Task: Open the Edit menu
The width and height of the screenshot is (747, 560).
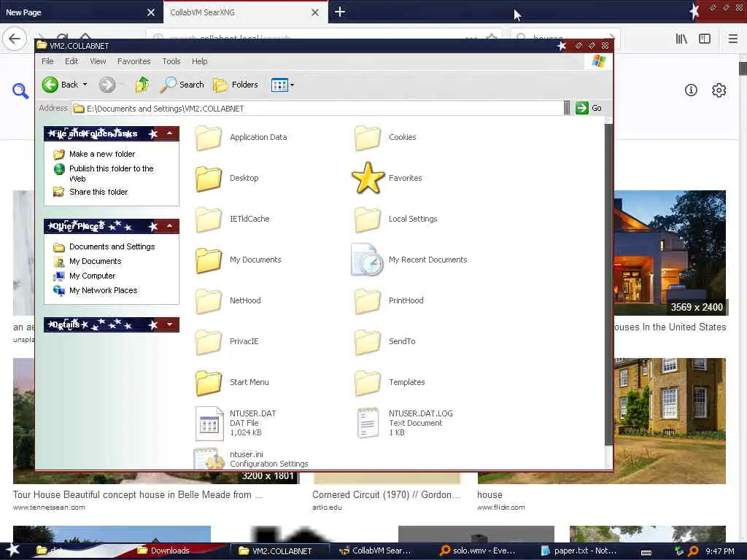Action: click(x=71, y=61)
